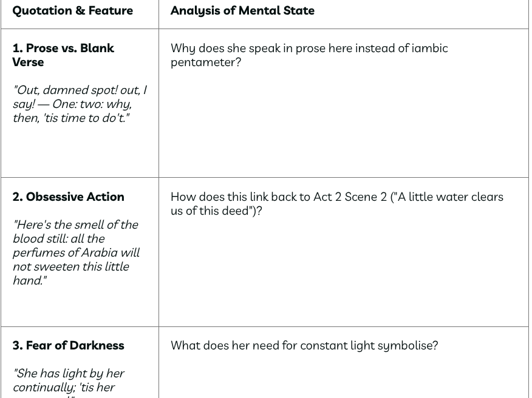Click the "Out, damned spot!" quotation text
The width and height of the screenshot is (532, 398).
[x=79, y=104]
